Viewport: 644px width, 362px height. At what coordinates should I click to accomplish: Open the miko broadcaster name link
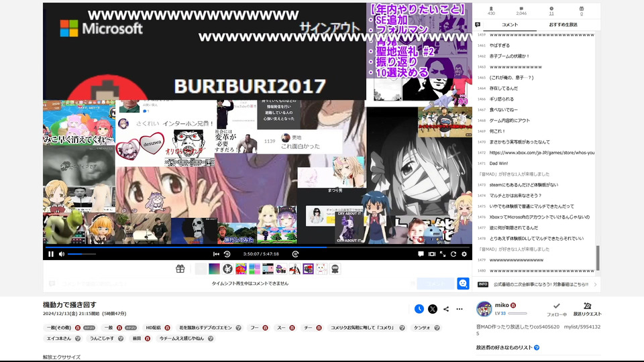tap(502, 306)
